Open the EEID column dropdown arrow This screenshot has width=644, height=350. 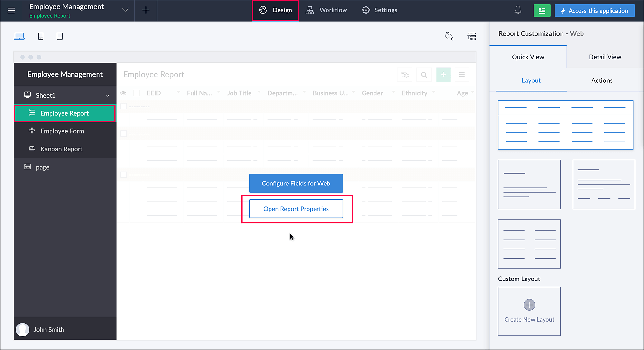tap(178, 92)
